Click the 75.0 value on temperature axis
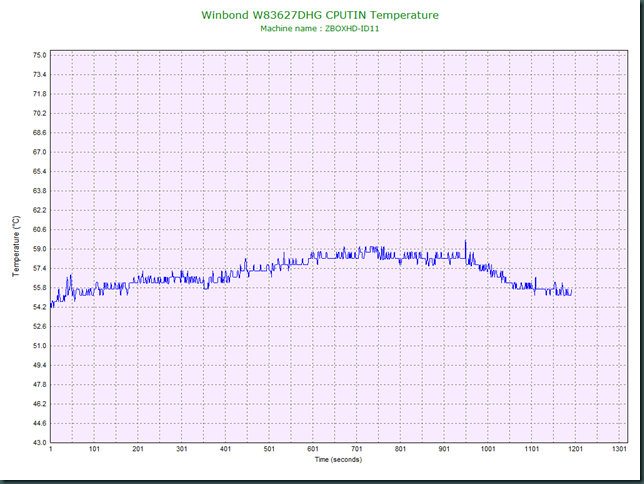Image resolution: width=644 pixels, height=484 pixels. point(39,55)
